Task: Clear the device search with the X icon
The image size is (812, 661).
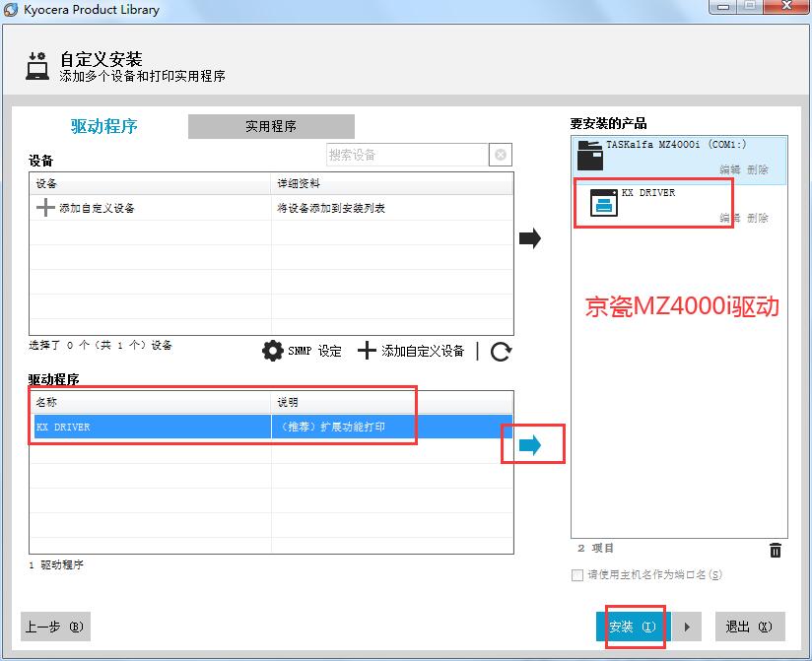Action: [501, 155]
